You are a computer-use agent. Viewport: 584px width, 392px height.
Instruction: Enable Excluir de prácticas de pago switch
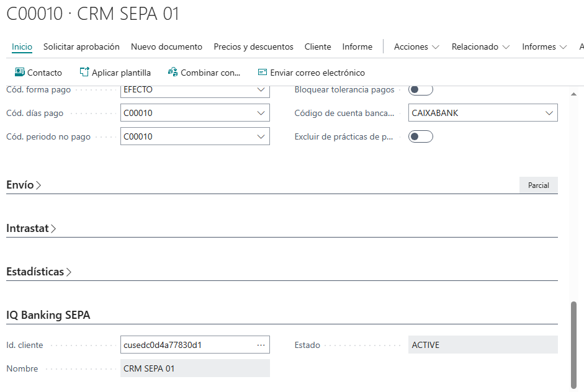point(420,136)
